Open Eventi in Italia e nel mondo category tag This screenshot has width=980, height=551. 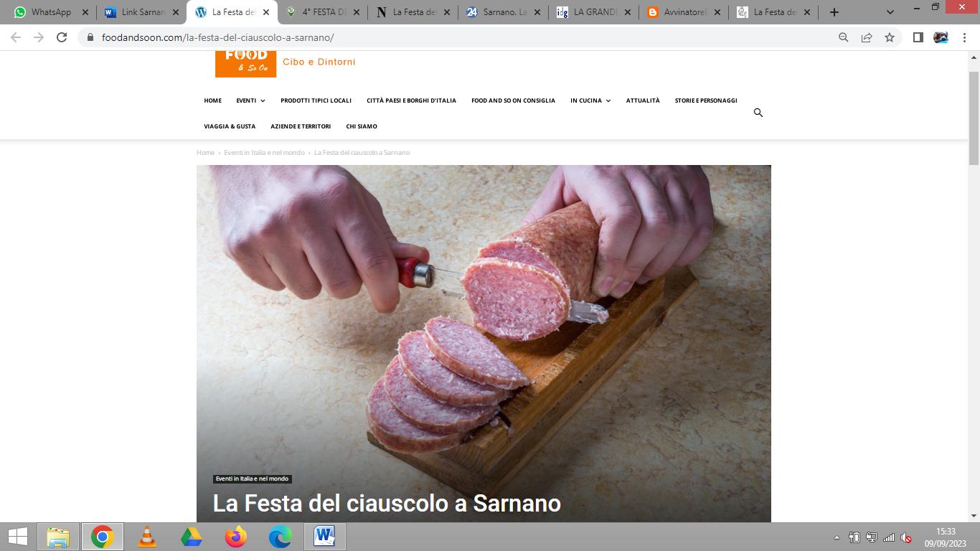coord(252,479)
